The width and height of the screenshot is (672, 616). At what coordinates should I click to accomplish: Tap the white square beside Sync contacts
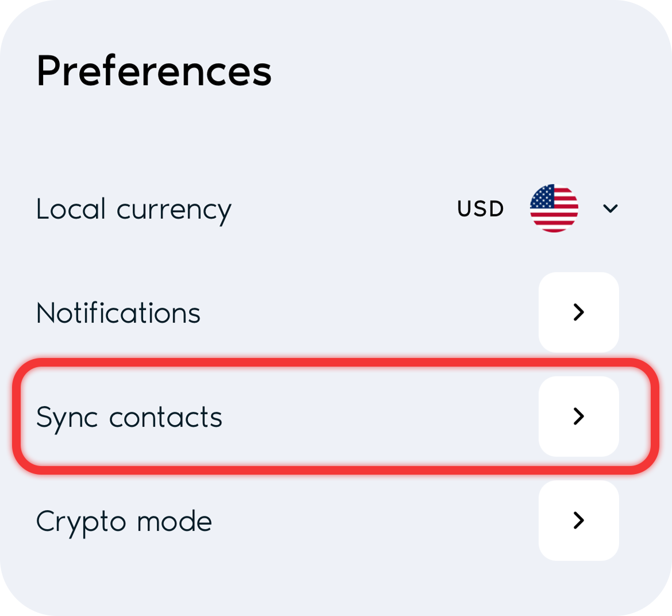(x=578, y=416)
